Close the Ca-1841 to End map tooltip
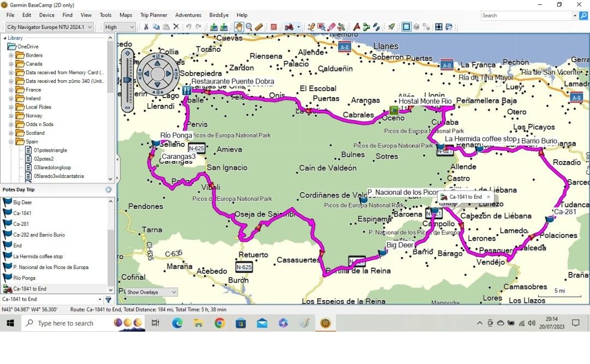Viewport: 590px width, 364px height. pos(488,196)
